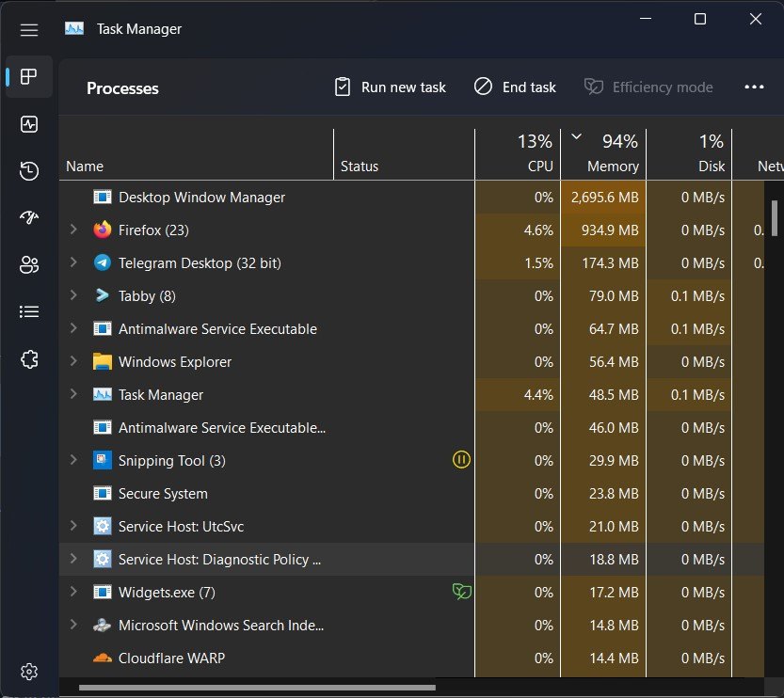Click the Firefox process icon
The height and width of the screenshot is (698, 784).
click(103, 230)
